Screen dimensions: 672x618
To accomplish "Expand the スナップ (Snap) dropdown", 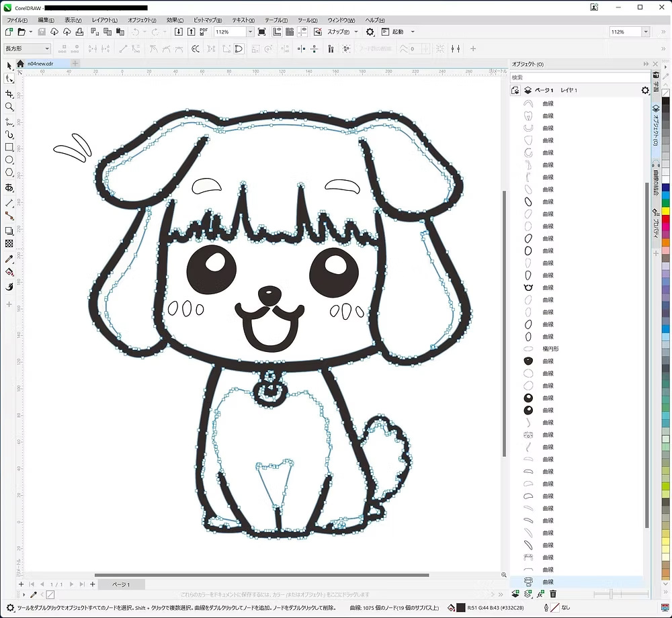I will point(355,32).
